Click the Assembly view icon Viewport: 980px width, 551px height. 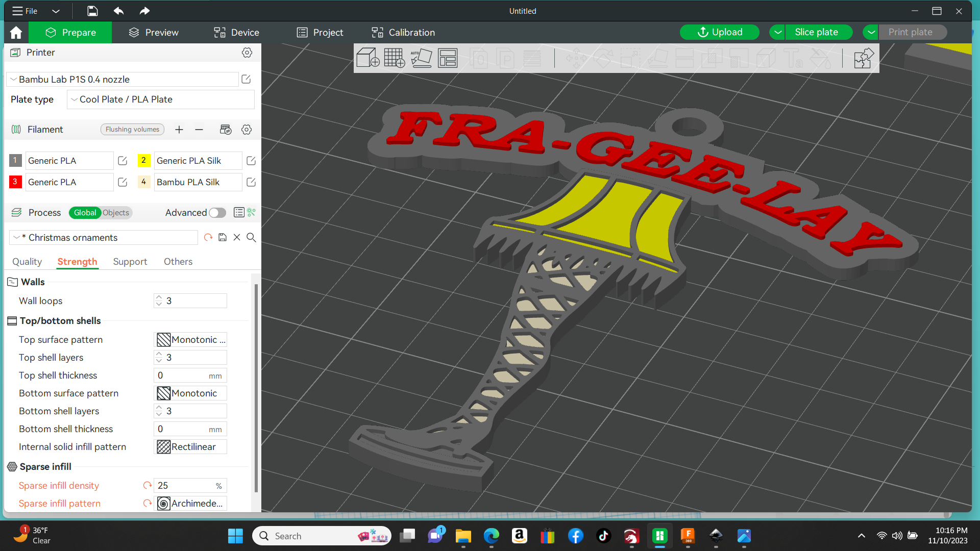click(x=864, y=58)
